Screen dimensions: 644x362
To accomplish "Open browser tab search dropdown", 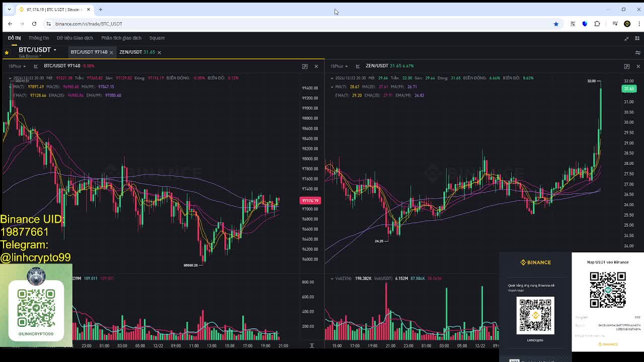I will click(x=9, y=10).
